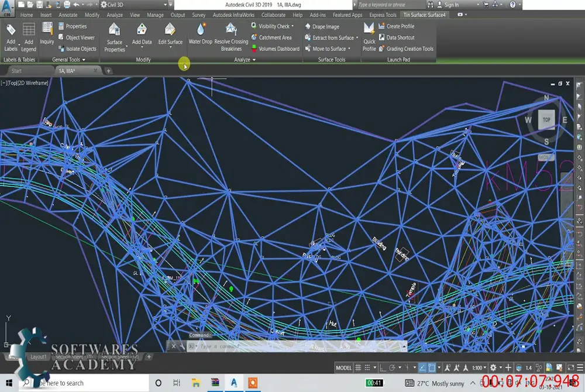Open the Edit Surface tool

click(170, 35)
